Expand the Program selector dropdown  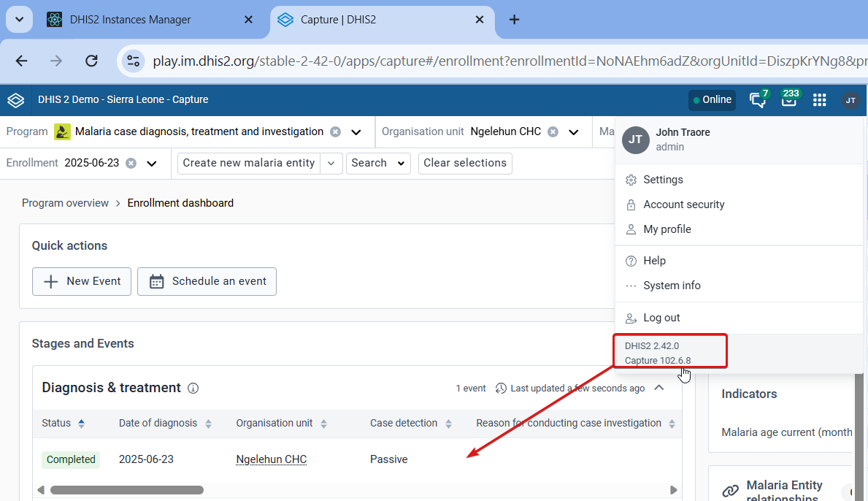[x=356, y=131]
